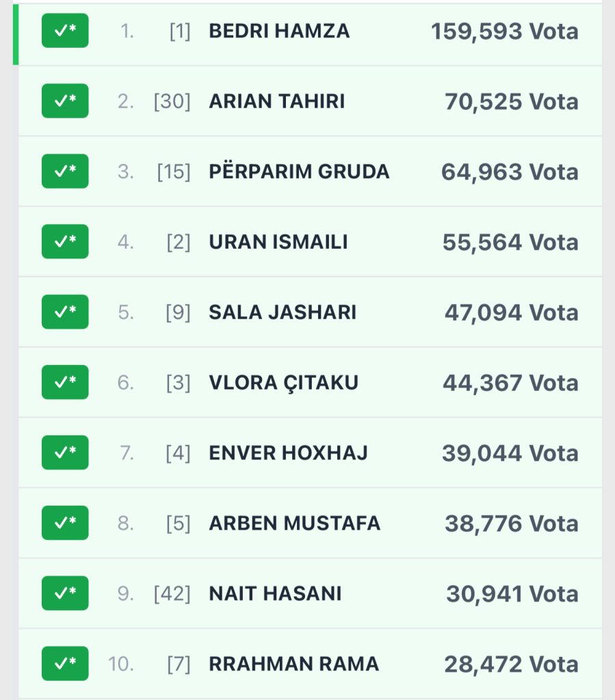The image size is (615, 700).
Task: Click the 159,593 Vota count
Action: (x=504, y=31)
